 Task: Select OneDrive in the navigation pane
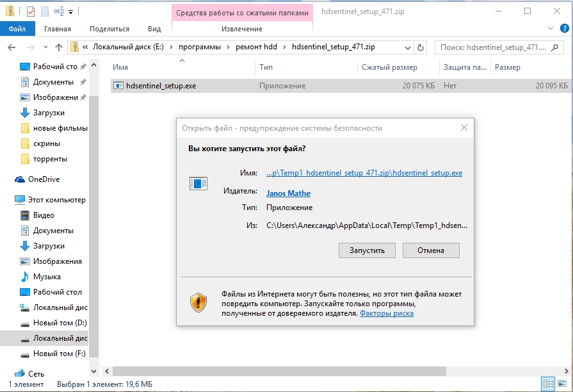44,179
